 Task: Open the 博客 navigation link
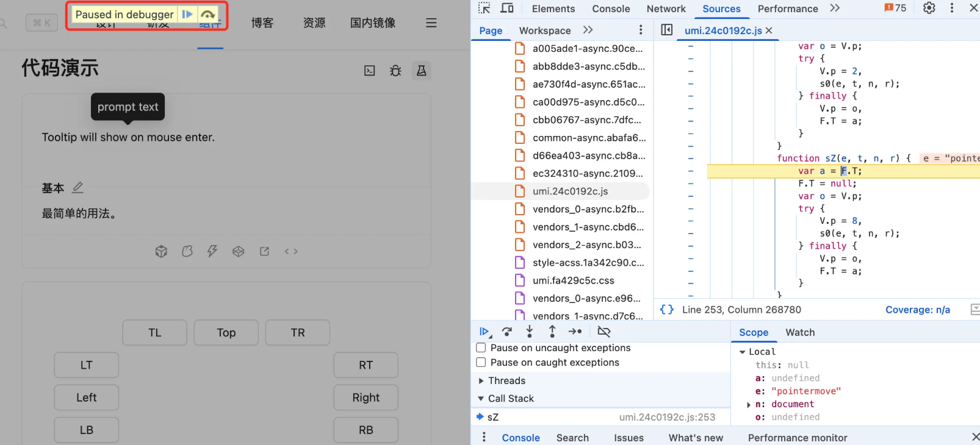(x=262, y=23)
